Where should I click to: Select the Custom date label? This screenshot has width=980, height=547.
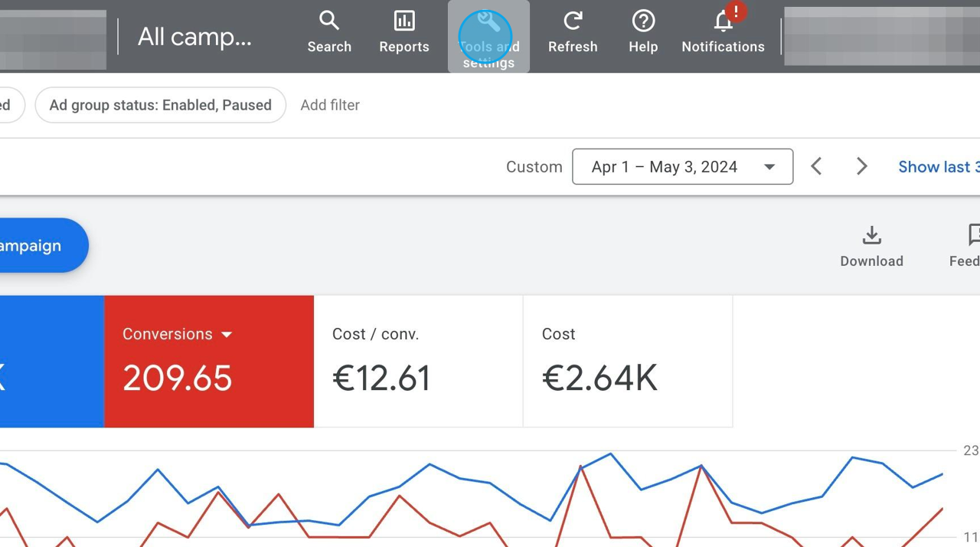coord(534,166)
